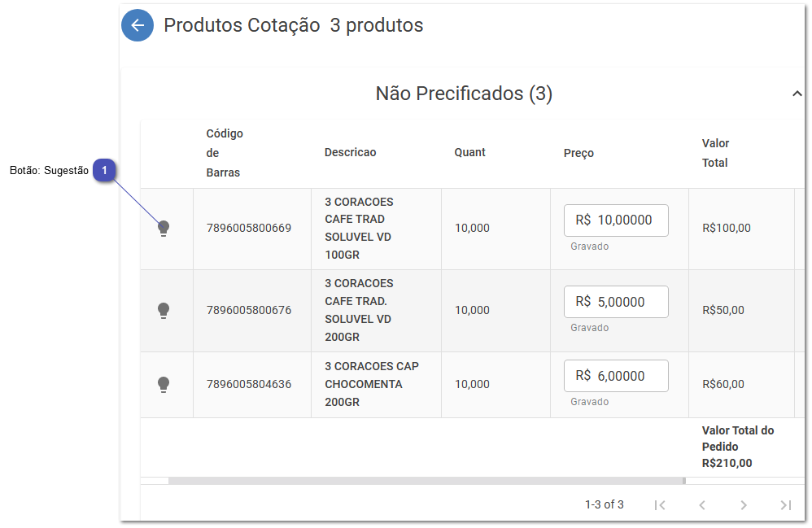Click the next page chevron

pos(744,505)
